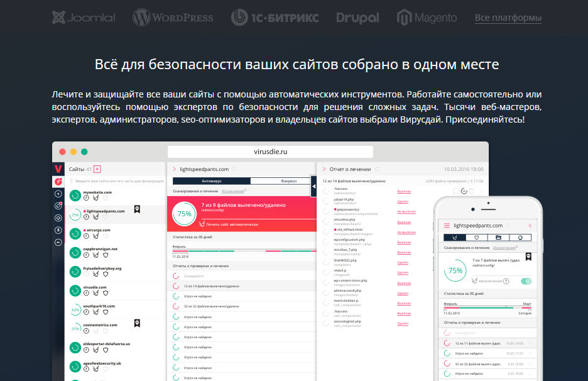588x381 pixels.
Task: Click the green scan circle for mywebsite.com
Action: point(75,196)
